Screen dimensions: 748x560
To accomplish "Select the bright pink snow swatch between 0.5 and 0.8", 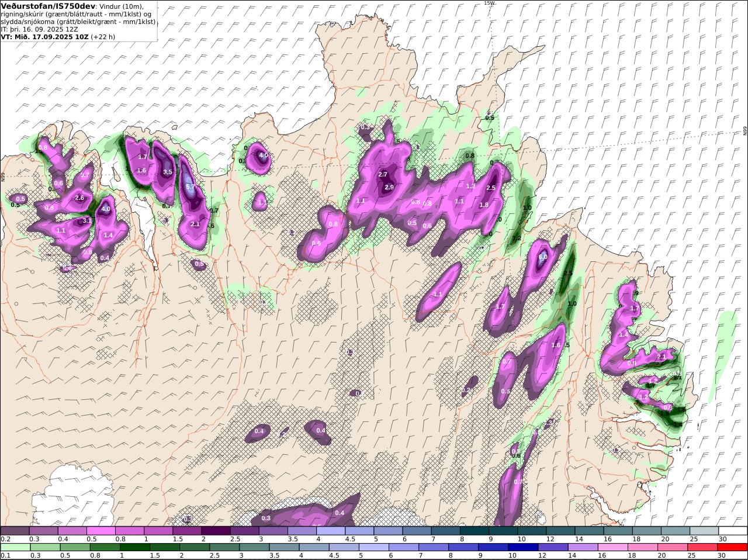I will (101, 530).
